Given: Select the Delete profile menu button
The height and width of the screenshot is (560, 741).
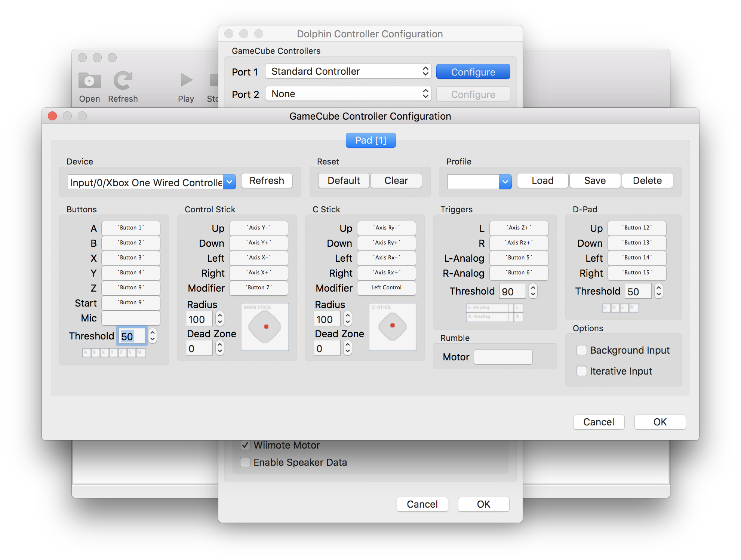Looking at the screenshot, I should point(648,181).
